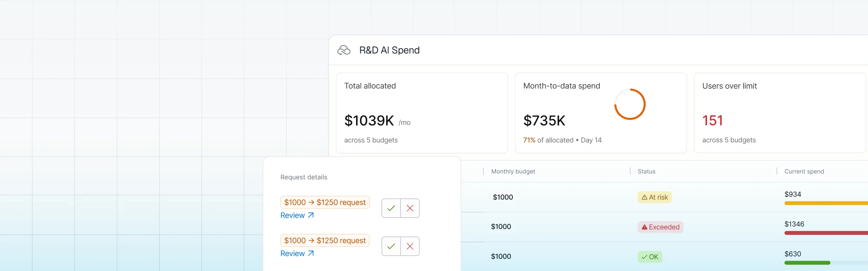Approve the second $1000 → $1250 request
This screenshot has height=271, width=868.
(x=391, y=246)
